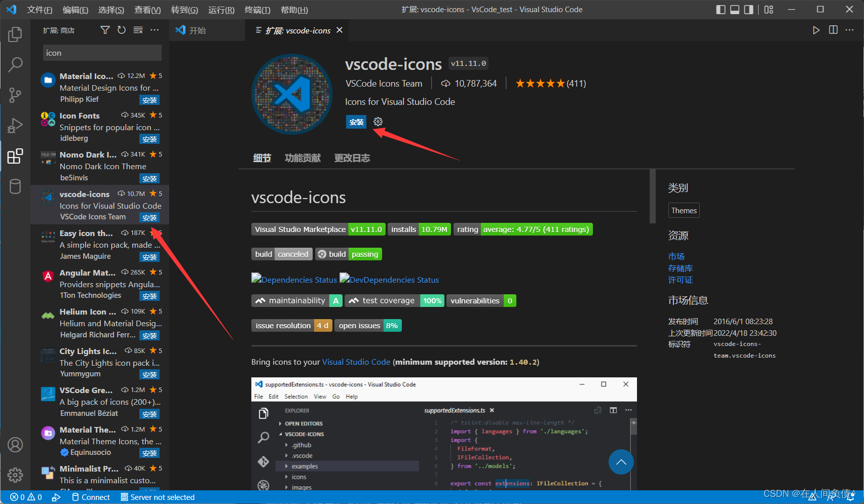Open the Explorer view in activity bar
This screenshot has height=504, width=864.
15,34
